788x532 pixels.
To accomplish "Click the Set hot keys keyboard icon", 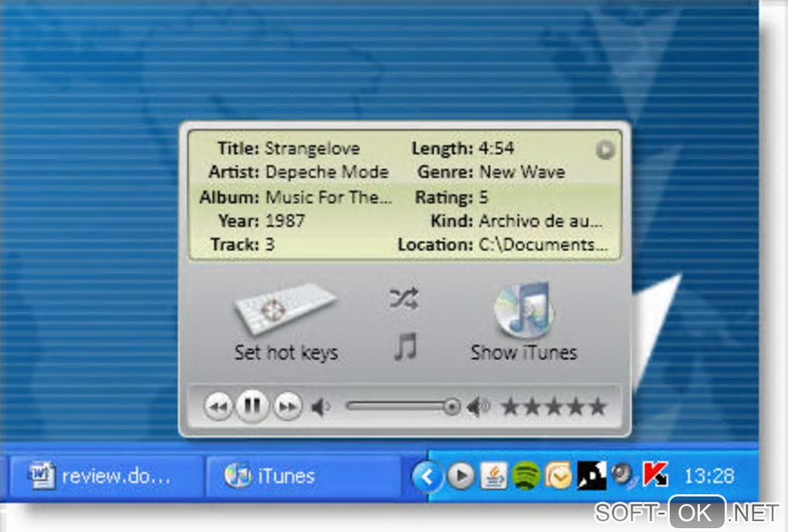I will pos(285,308).
